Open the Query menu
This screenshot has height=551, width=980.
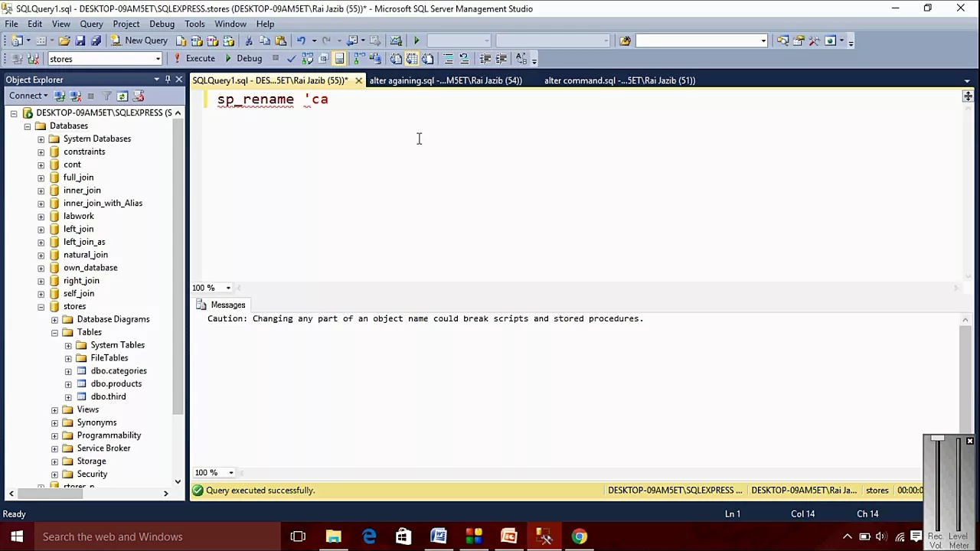[91, 24]
